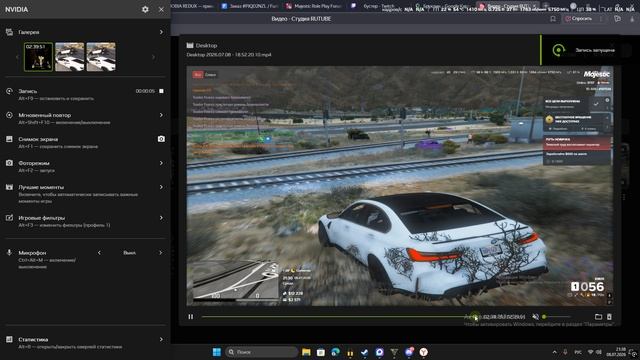The image size is (640, 360).
Task: Click the bookmark icon in the browser toolbar
Action: [x=553, y=19]
